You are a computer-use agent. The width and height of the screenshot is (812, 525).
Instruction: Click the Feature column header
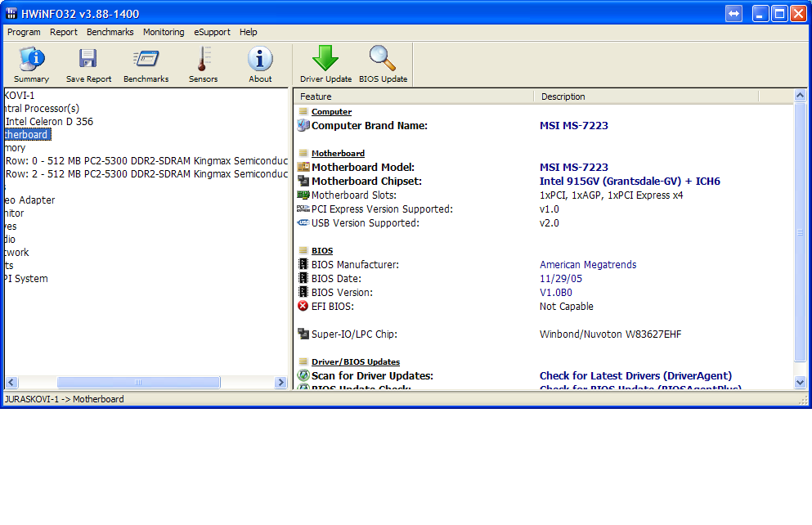(316, 96)
